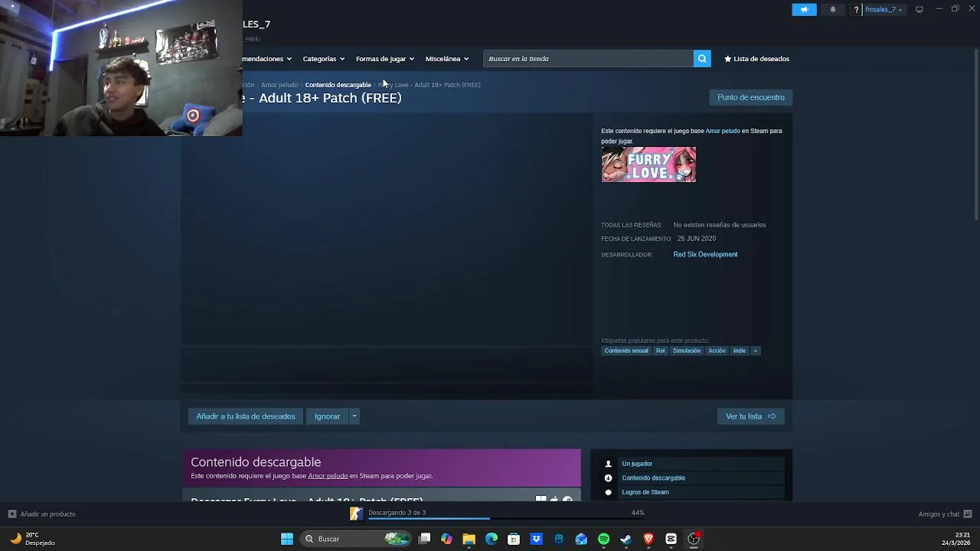Screen dimensions: 980x551
Task: Select the Simulación tag
Action: [687, 350]
